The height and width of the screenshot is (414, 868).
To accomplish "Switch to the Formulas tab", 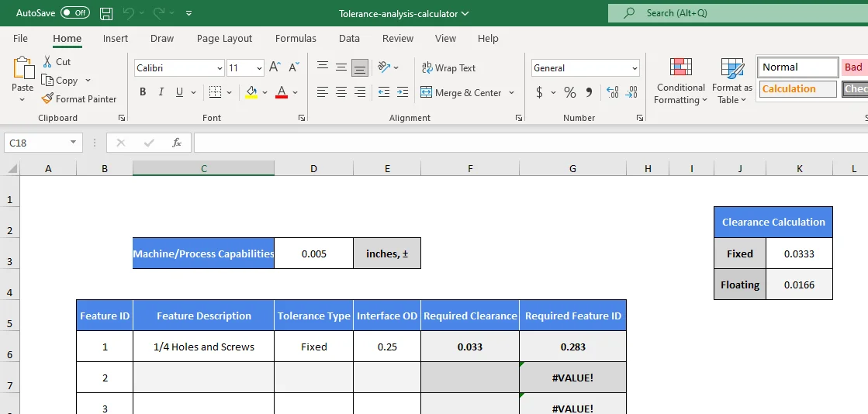I will 296,38.
